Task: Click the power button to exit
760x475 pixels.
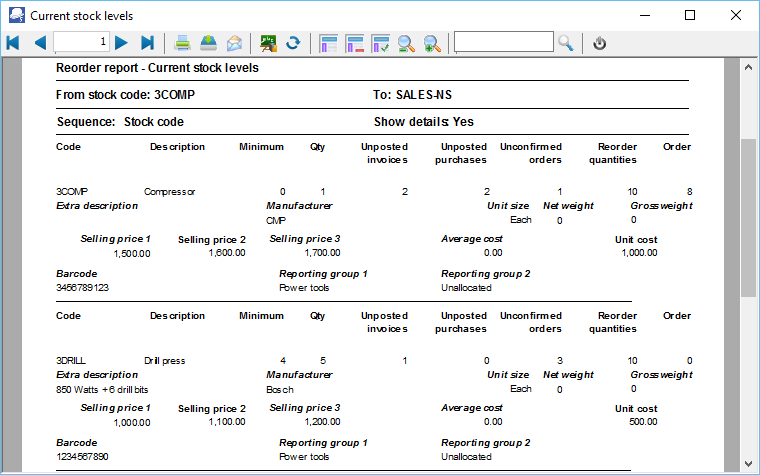Action: (600, 43)
